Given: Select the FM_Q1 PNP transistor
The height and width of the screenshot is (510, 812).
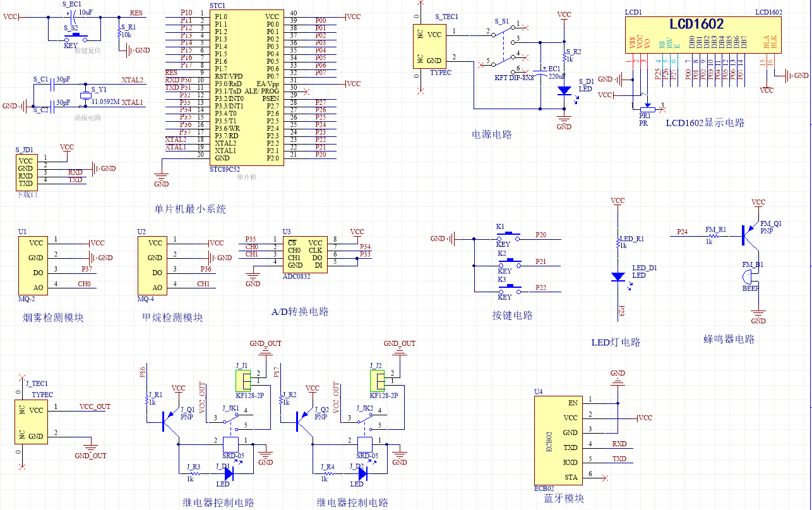Looking at the screenshot, I should click(x=751, y=236).
